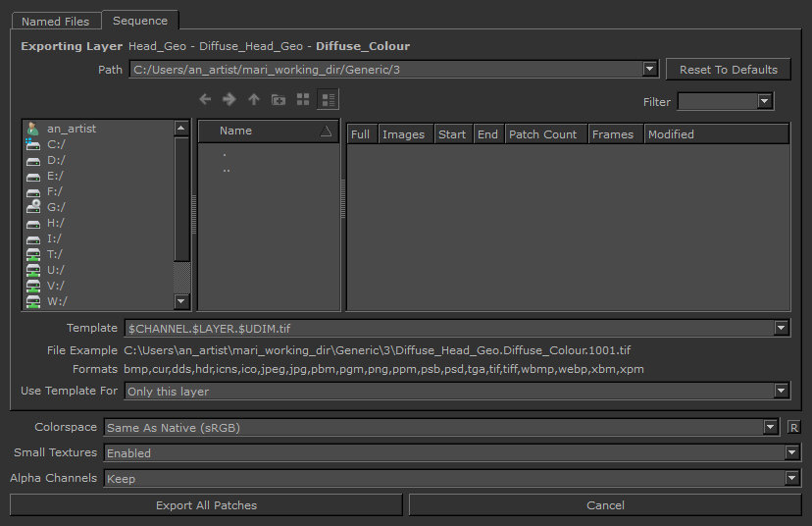Select the Sequence tab

tap(139, 21)
